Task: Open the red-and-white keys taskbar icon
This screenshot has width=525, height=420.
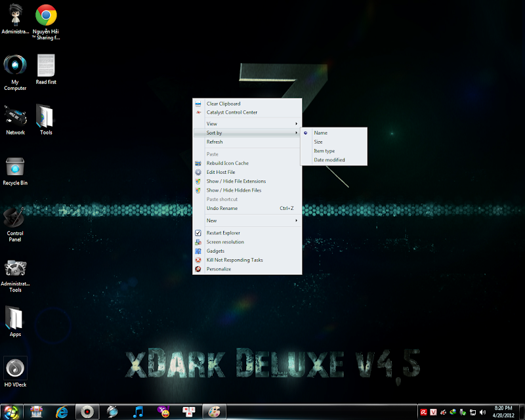Action: click(189, 412)
